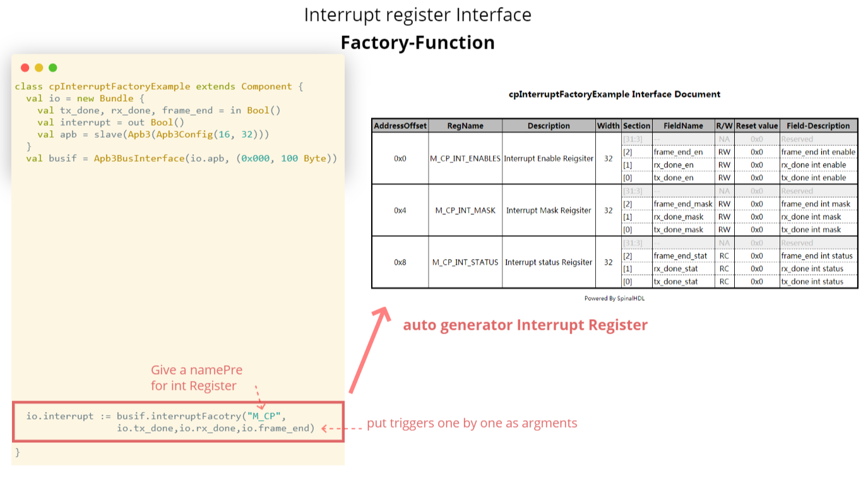868x477 pixels.
Task: Click the green zoom dot on code window
Action: 52,67
